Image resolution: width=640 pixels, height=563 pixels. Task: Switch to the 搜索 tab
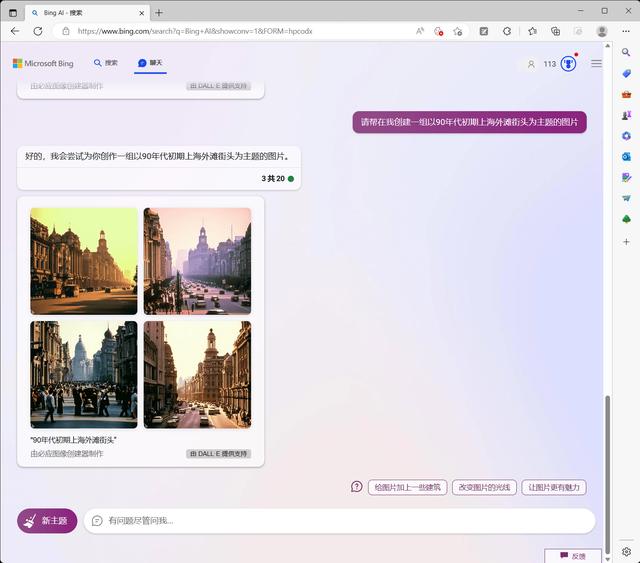106,63
